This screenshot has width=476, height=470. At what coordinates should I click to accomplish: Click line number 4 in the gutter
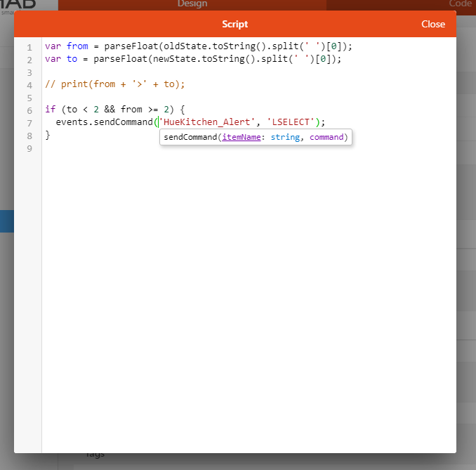pos(29,85)
